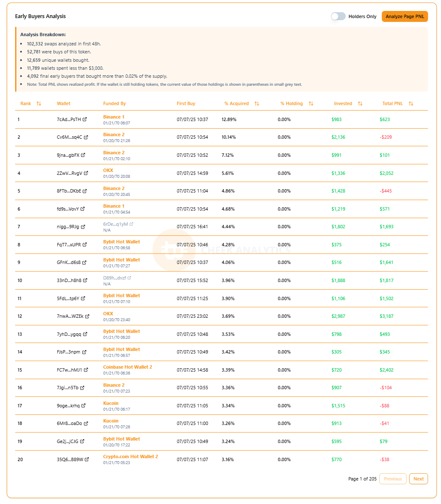
Task: Open external link for wallet 9oge...krhq
Action: pos(84,406)
